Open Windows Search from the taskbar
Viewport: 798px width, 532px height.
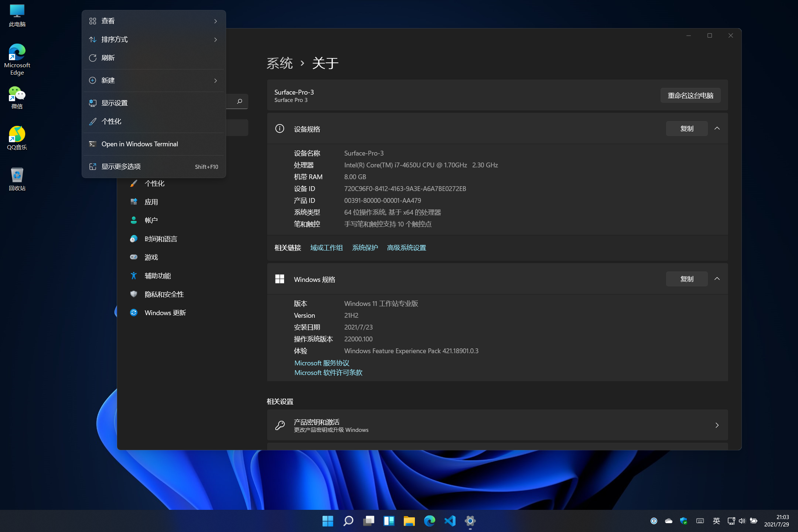coord(348,521)
